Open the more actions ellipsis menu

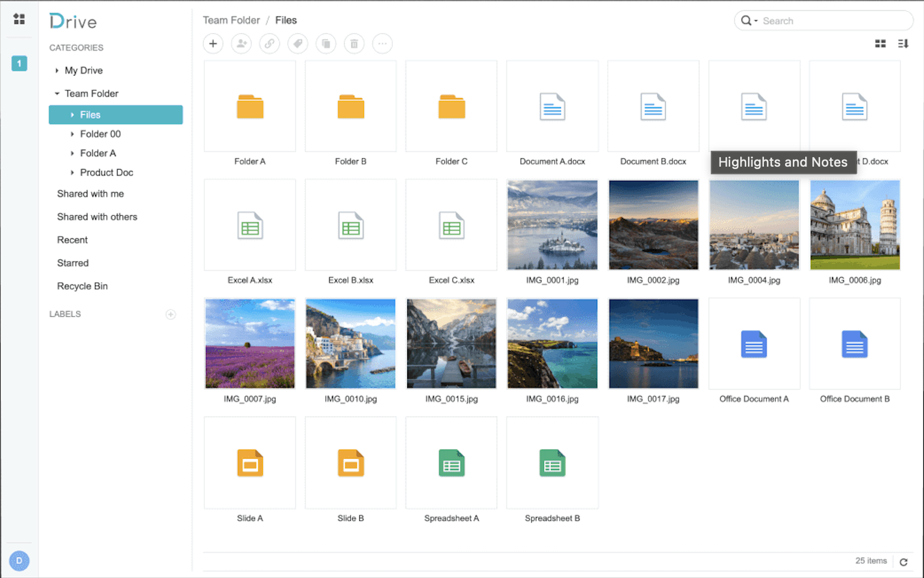[x=382, y=44]
